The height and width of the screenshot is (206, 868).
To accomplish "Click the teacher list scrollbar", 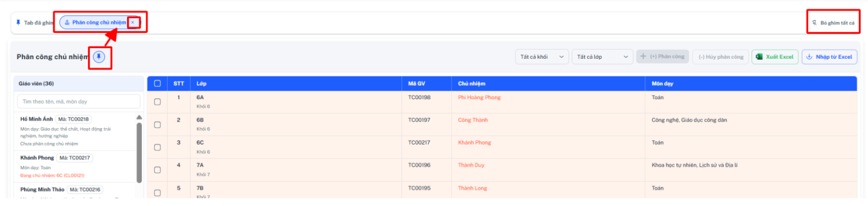I will click(x=139, y=152).
